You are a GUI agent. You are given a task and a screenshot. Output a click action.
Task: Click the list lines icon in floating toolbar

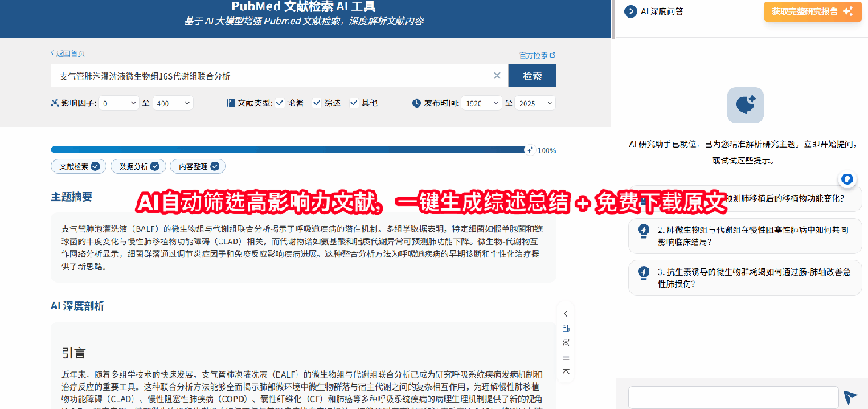[566, 357]
